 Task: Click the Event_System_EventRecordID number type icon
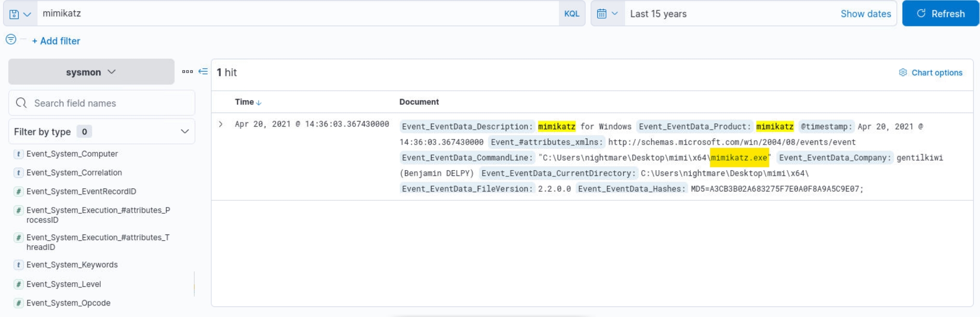point(19,191)
